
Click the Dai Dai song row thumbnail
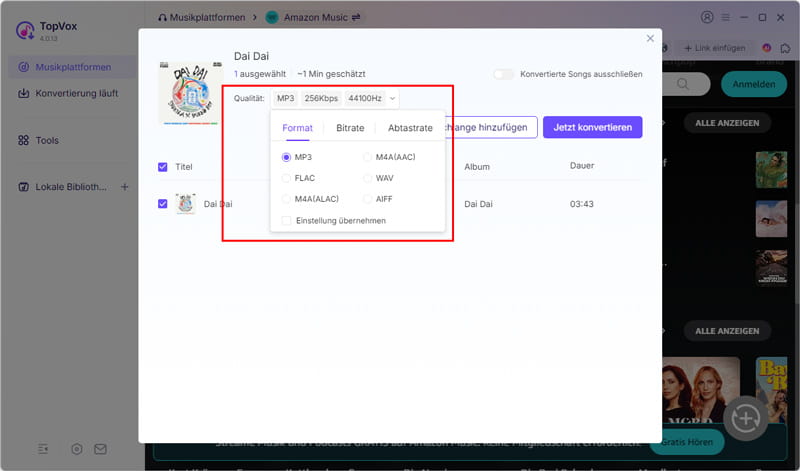coord(186,204)
